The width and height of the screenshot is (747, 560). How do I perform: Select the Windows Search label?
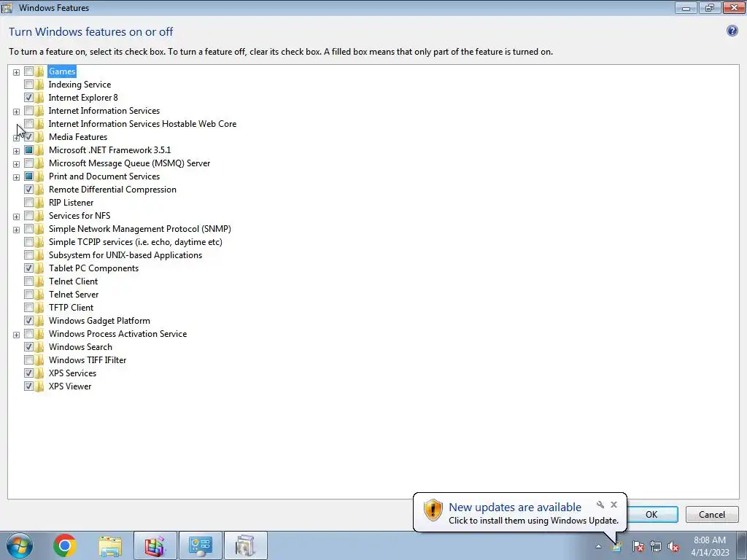click(x=80, y=347)
